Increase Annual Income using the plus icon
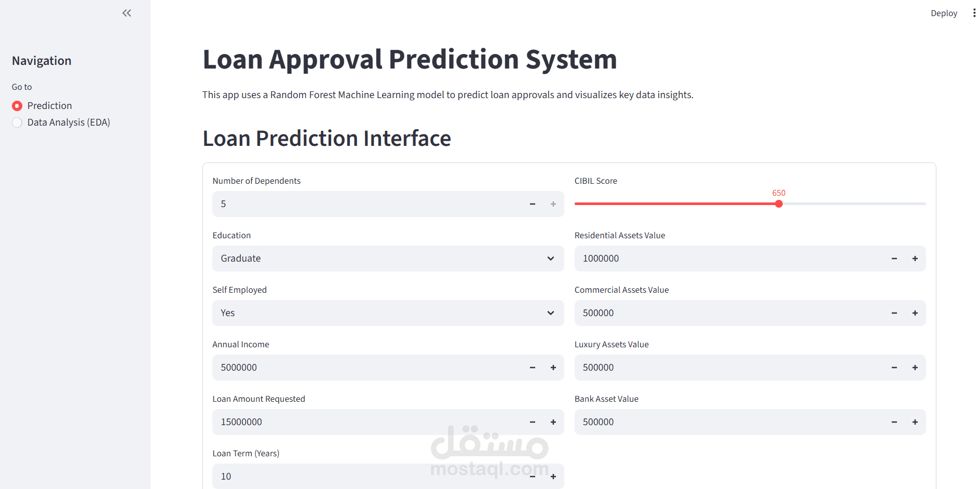This screenshot has height=489, width=980. [553, 368]
